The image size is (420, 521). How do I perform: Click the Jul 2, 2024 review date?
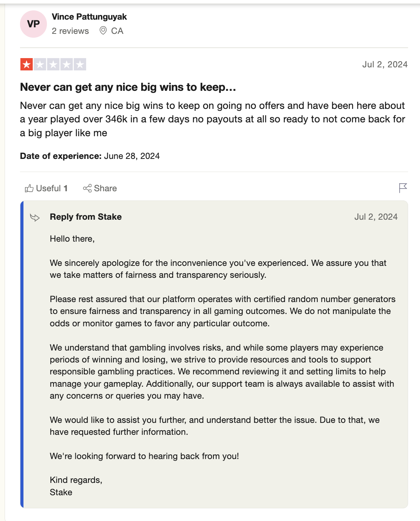point(385,64)
